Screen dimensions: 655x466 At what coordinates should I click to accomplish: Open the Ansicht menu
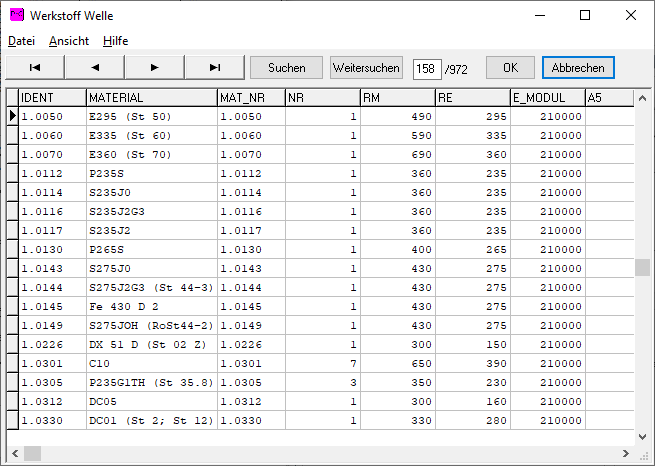pyautogui.click(x=69, y=41)
